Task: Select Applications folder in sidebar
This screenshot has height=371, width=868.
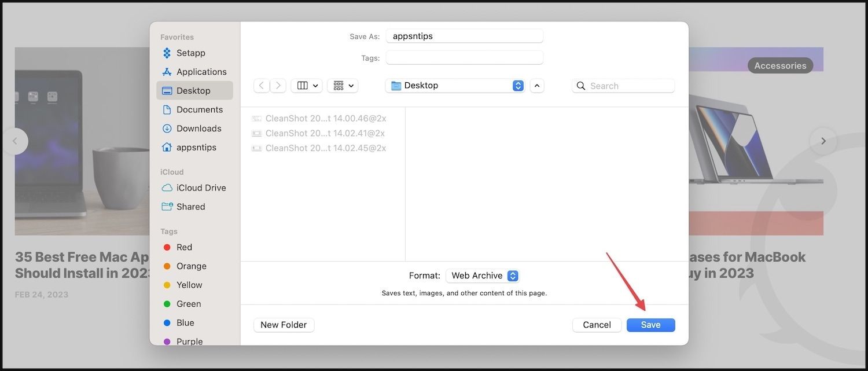Action: (201, 72)
